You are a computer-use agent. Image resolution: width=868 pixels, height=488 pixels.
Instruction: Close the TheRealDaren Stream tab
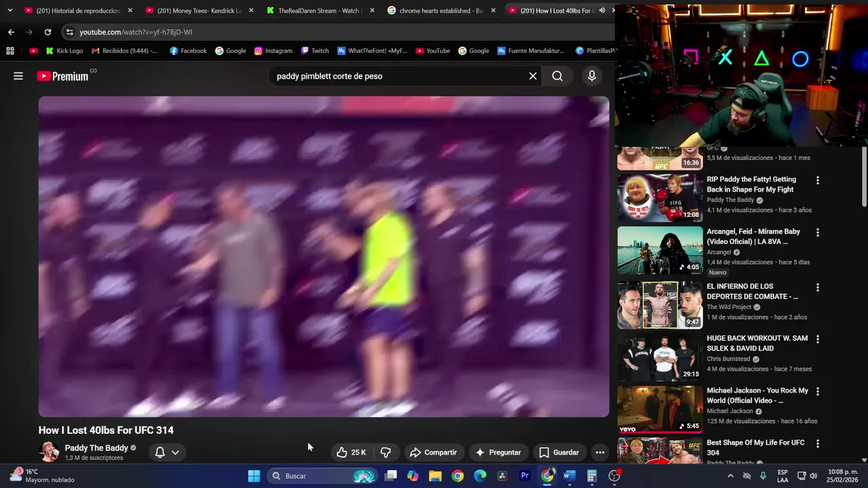tap(372, 10)
